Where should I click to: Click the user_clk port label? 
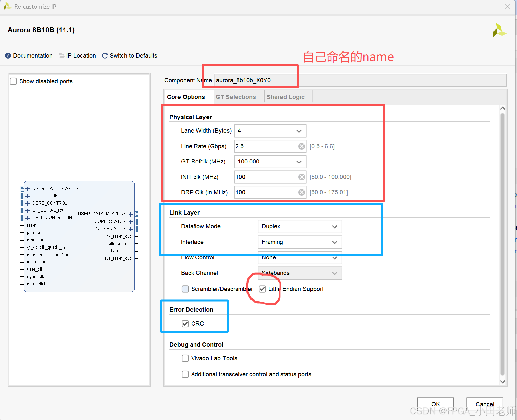coord(35,269)
